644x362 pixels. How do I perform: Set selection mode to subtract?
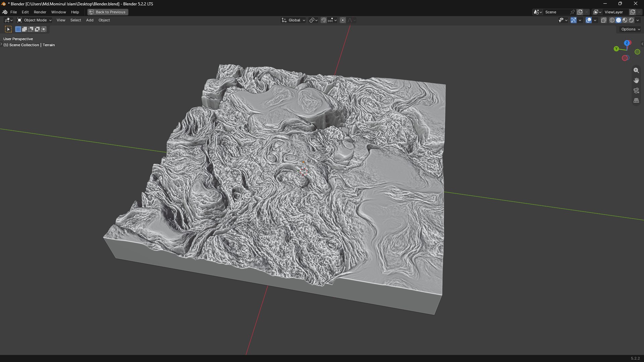tap(31, 29)
